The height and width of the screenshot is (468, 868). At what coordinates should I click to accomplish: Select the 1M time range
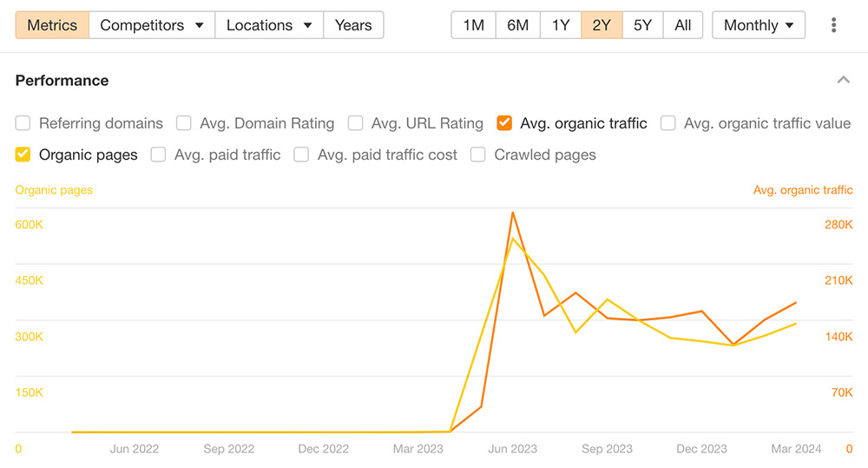(473, 25)
